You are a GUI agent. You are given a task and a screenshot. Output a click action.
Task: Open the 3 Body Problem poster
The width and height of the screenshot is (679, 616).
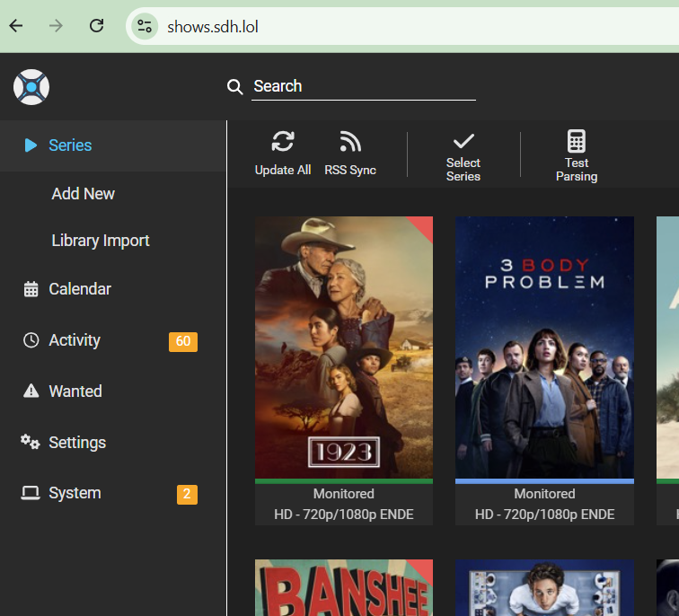[x=544, y=348]
